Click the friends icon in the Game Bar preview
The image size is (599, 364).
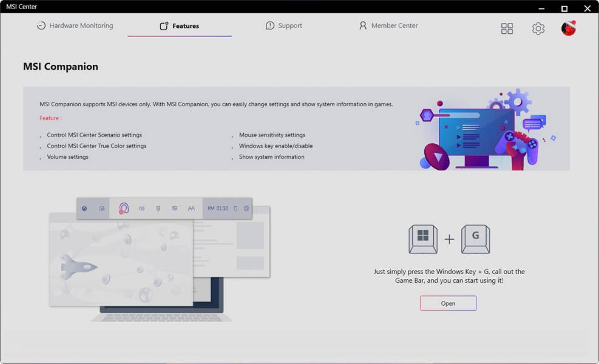click(191, 208)
